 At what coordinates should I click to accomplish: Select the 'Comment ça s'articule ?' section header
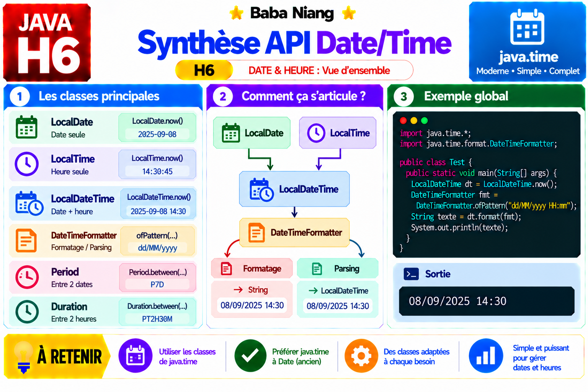295,96
